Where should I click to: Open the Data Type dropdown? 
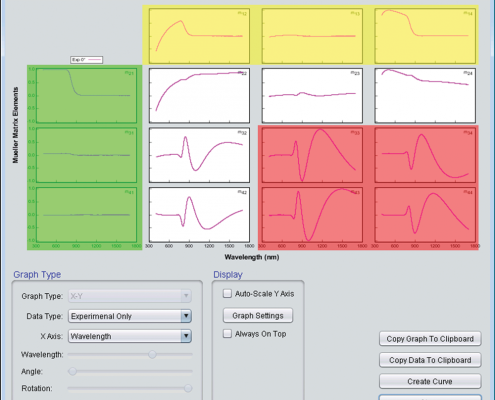(x=130, y=316)
